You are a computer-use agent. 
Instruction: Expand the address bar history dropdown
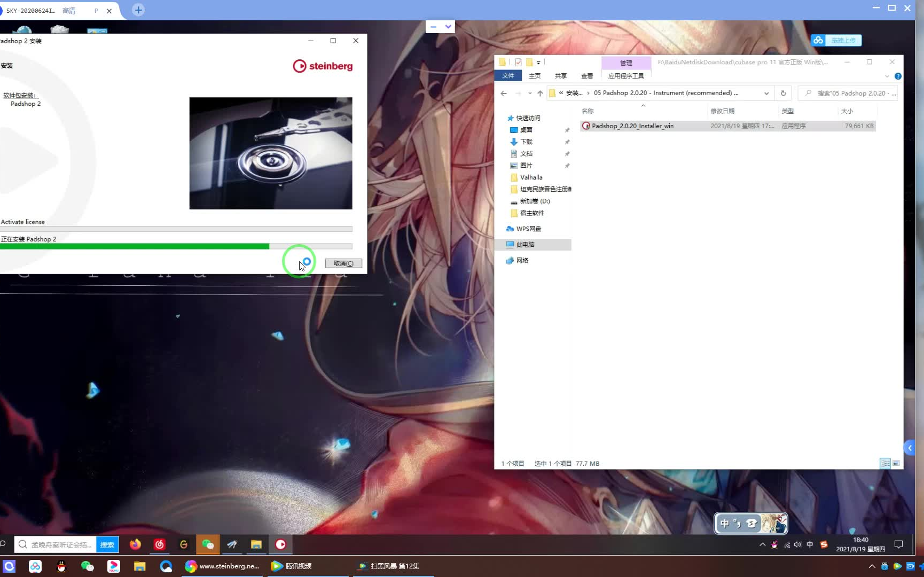(766, 93)
